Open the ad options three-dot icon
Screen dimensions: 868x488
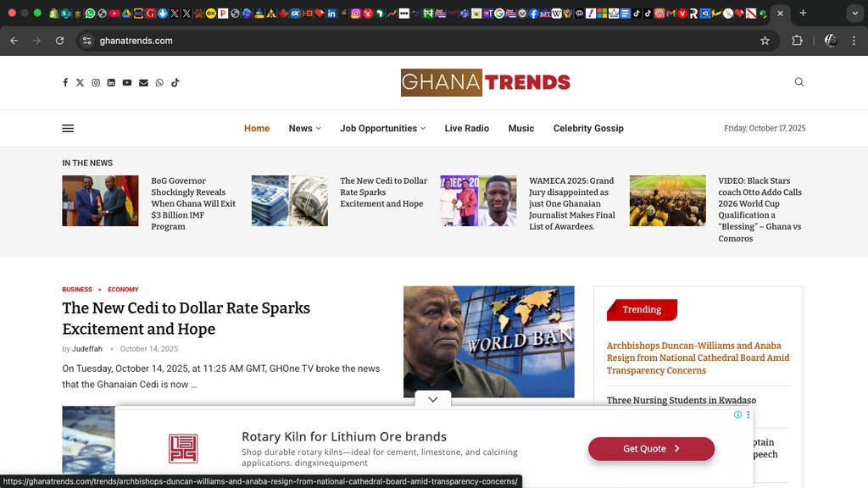(x=748, y=414)
